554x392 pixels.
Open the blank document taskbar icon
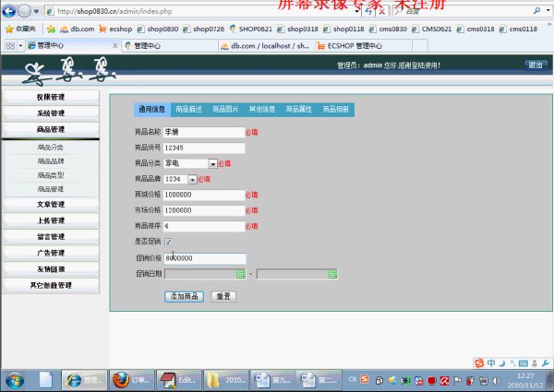tap(46, 380)
